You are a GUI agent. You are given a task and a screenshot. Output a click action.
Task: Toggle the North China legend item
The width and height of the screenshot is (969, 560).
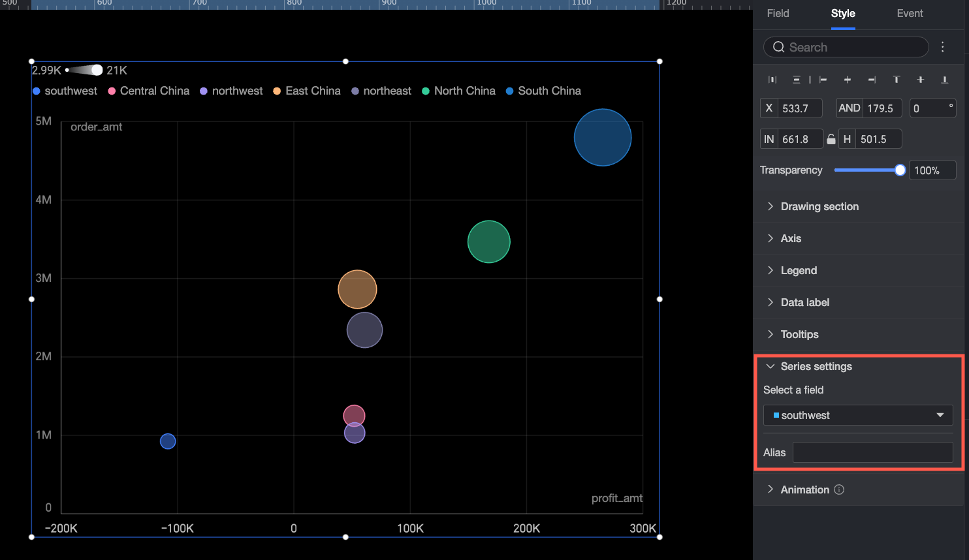[x=458, y=91]
